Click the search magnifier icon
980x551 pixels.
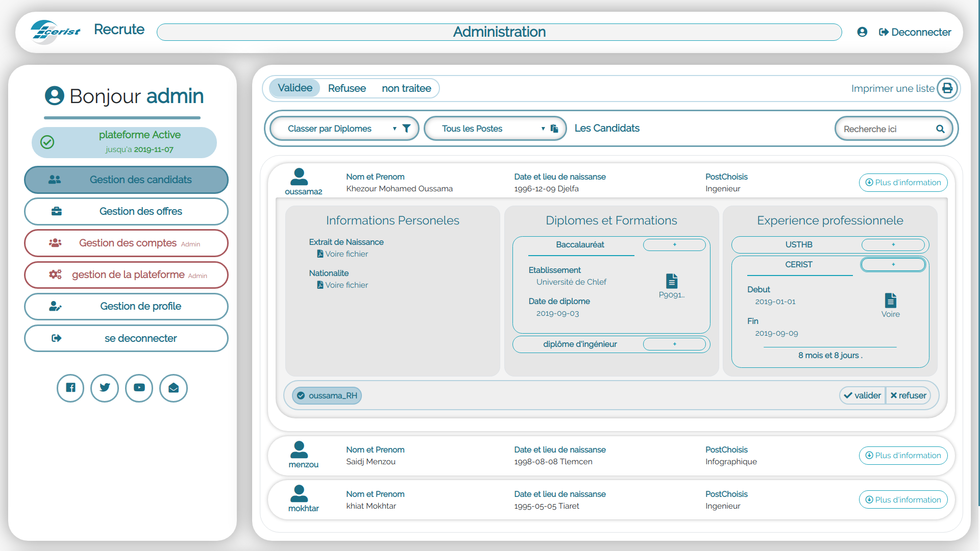click(940, 129)
